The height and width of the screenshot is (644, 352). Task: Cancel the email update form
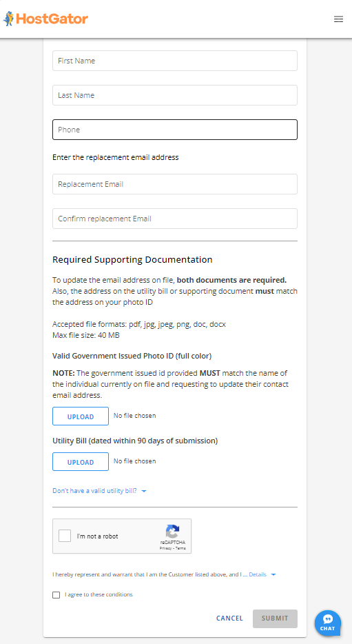230,618
